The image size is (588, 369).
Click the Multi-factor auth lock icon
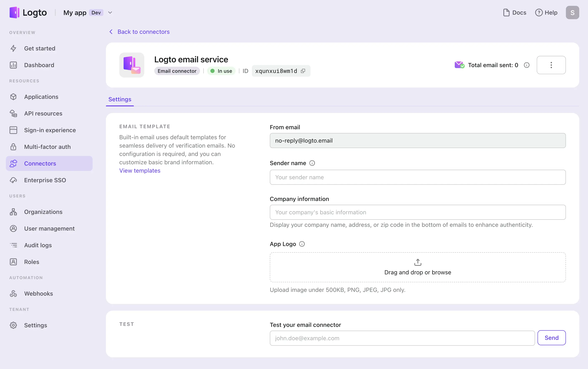[x=13, y=147]
